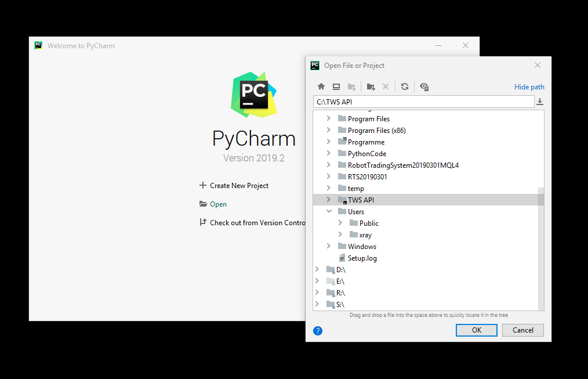Select the Public folder under Users
The image size is (588, 379).
(426, 223)
